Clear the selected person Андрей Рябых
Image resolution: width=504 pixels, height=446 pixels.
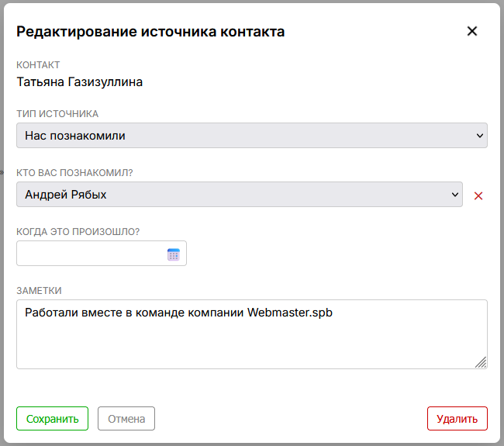pyautogui.click(x=478, y=195)
